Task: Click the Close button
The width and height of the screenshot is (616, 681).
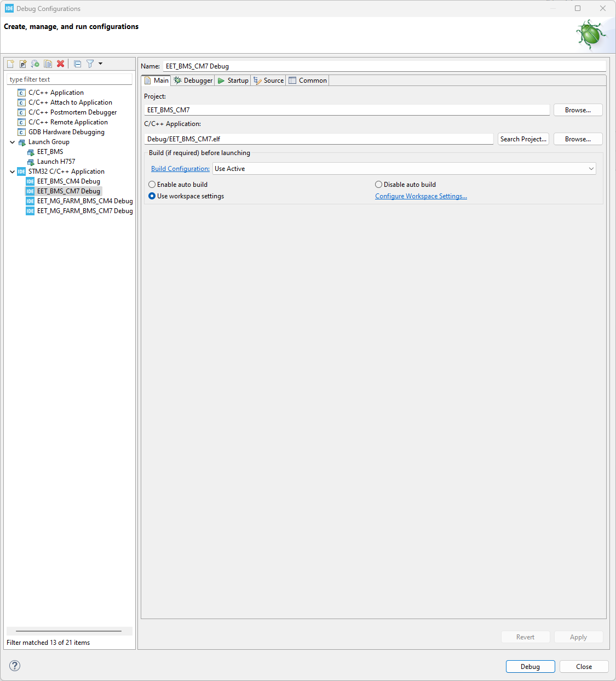Action: pyautogui.click(x=584, y=667)
